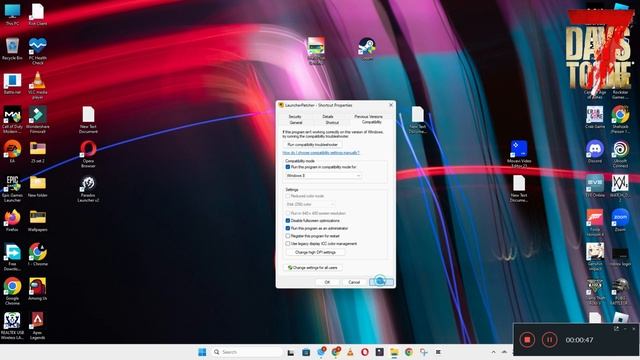This screenshot has height=360, width=640.
Task: Select the VLC media player shortcut
Action: pyautogui.click(x=38, y=85)
